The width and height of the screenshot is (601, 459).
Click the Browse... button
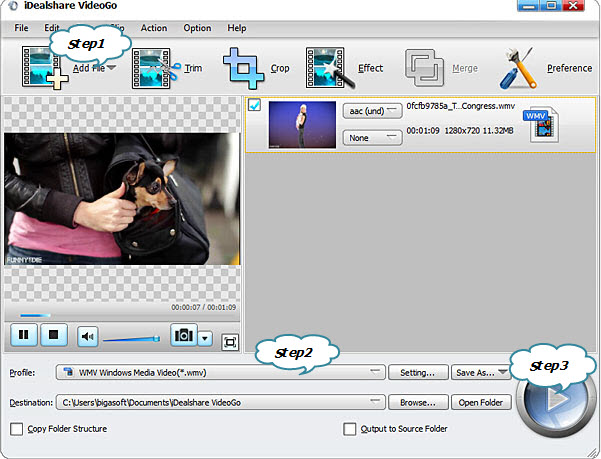[x=418, y=402]
